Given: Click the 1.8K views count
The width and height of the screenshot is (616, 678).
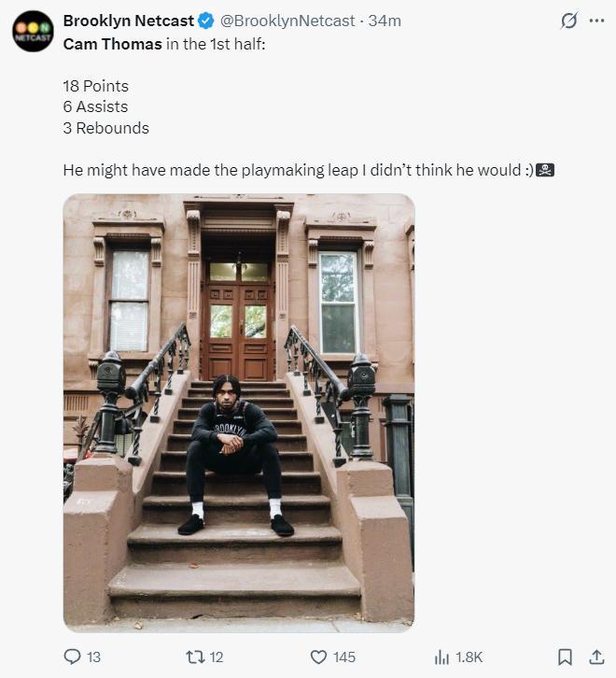Looking at the screenshot, I should (x=469, y=657).
